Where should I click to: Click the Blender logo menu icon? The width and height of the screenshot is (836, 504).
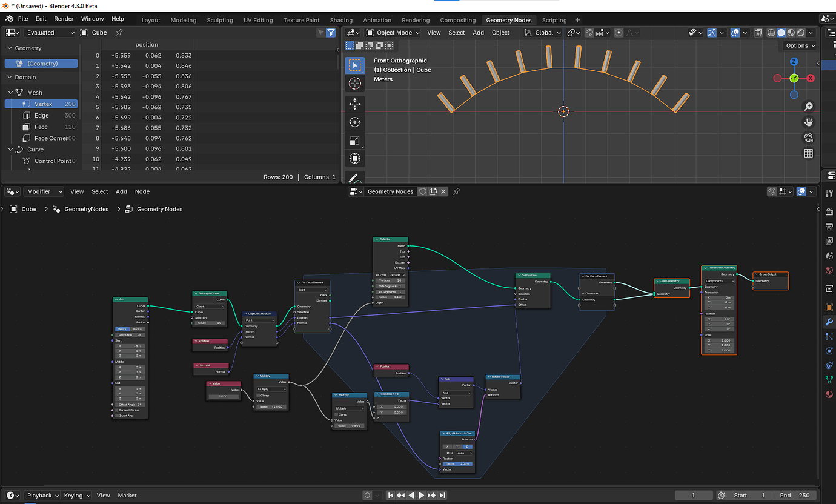point(10,19)
